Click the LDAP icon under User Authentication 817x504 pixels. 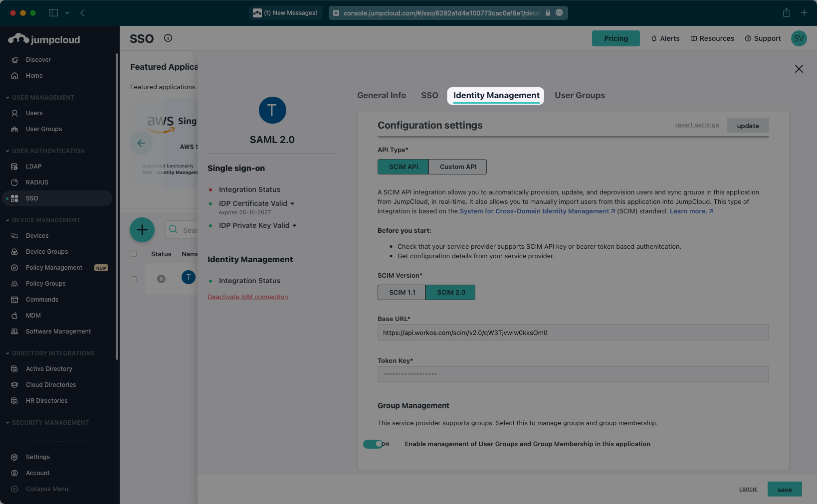pos(14,166)
